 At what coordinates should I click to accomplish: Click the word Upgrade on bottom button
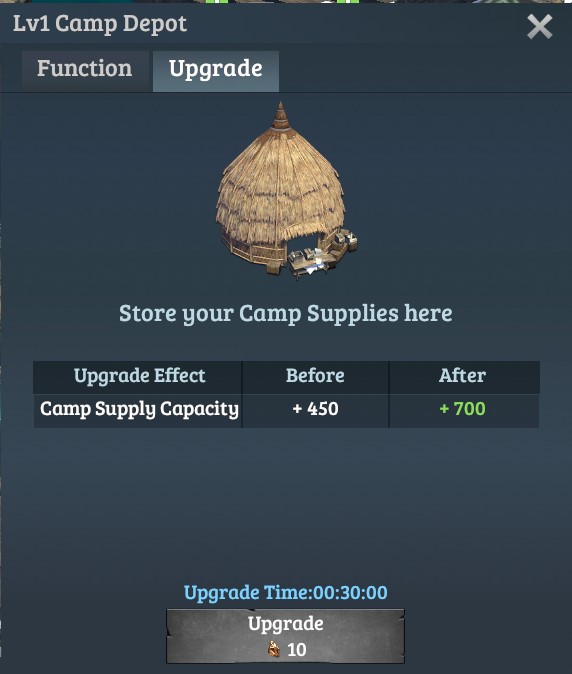click(x=285, y=624)
